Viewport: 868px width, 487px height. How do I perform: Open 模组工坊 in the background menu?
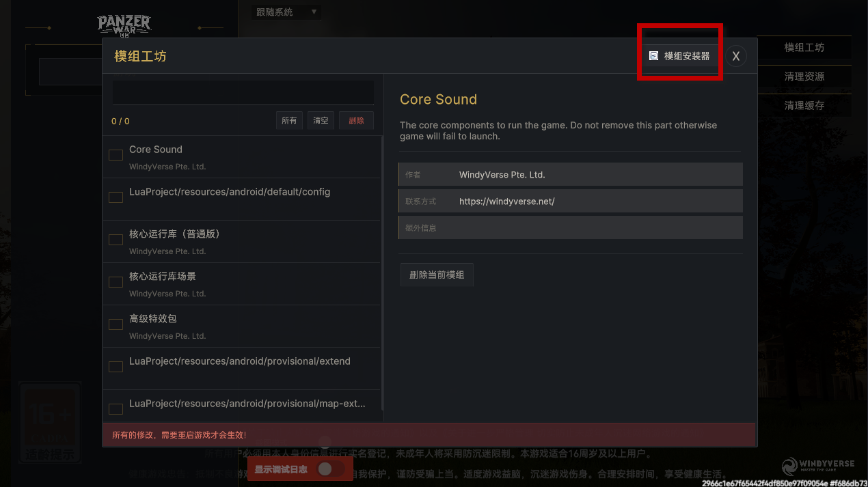804,48
